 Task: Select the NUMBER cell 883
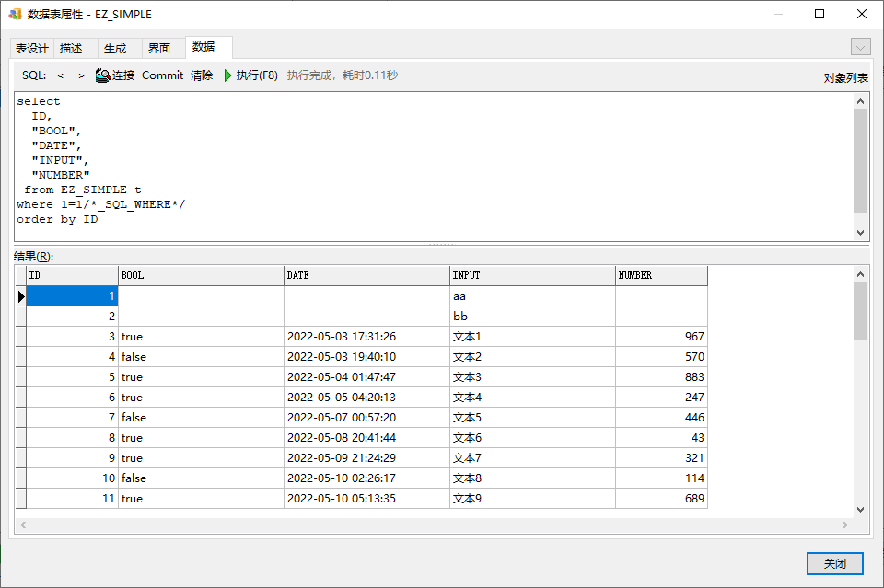(661, 377)
